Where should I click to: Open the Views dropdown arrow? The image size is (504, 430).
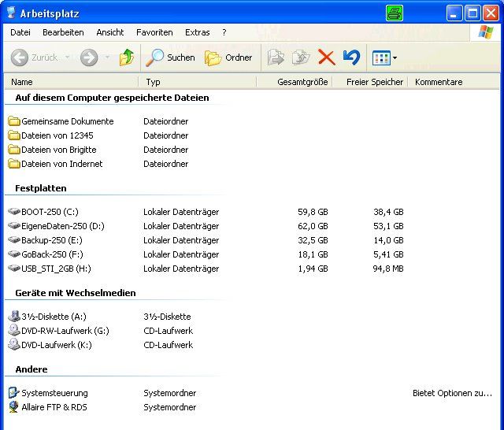tap(395, 57)
